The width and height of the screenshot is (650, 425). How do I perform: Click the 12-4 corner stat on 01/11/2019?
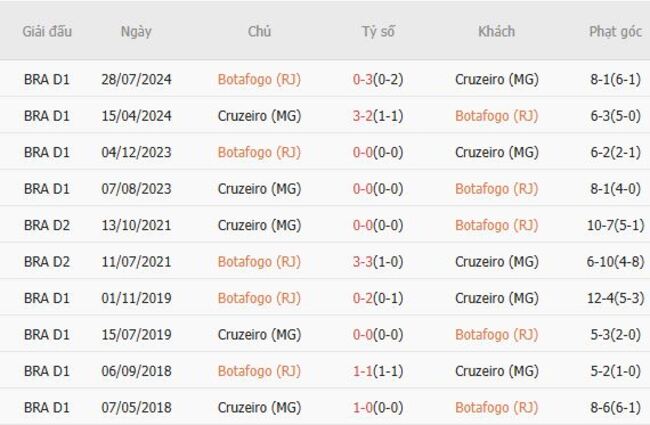[x=602, y=298]
